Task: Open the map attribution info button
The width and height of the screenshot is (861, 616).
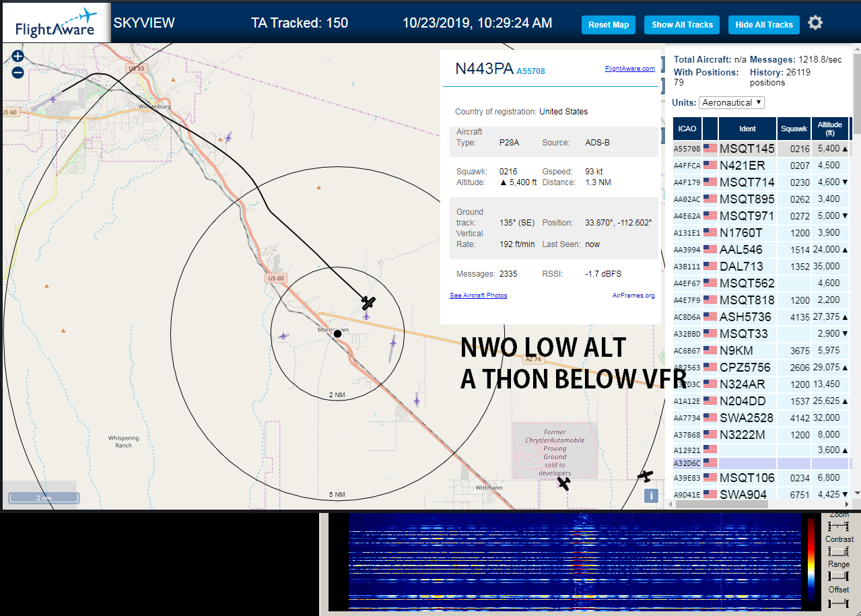Action: 650,496
